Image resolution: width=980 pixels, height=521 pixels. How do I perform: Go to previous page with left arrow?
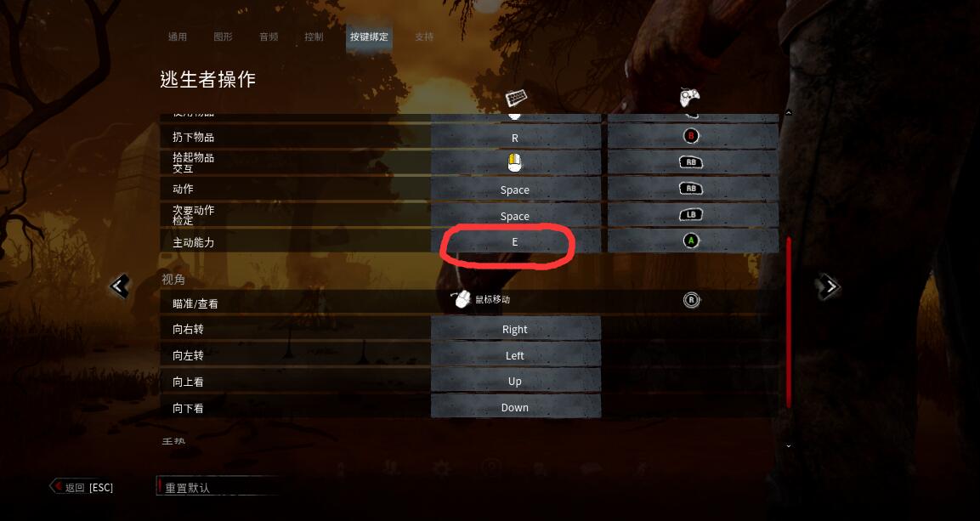pos(120,286)
